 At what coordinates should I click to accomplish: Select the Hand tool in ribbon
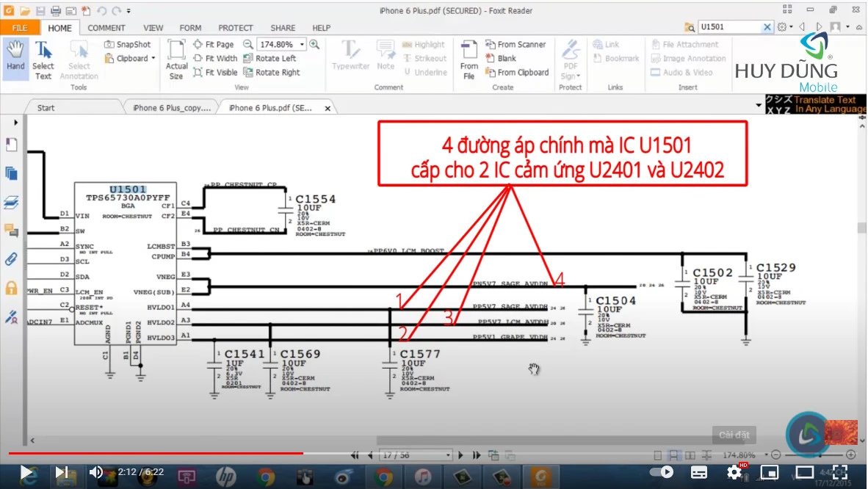coord(15,57)
